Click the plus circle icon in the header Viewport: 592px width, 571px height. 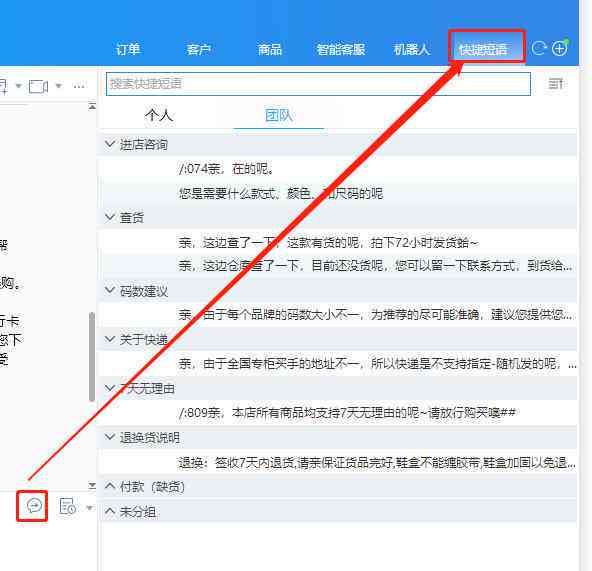(x=560, y=48)
